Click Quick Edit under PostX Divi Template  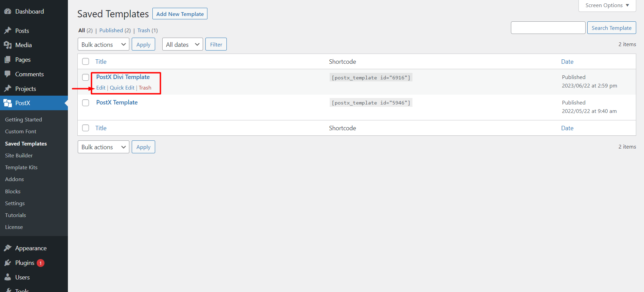(x=122, y=88)
